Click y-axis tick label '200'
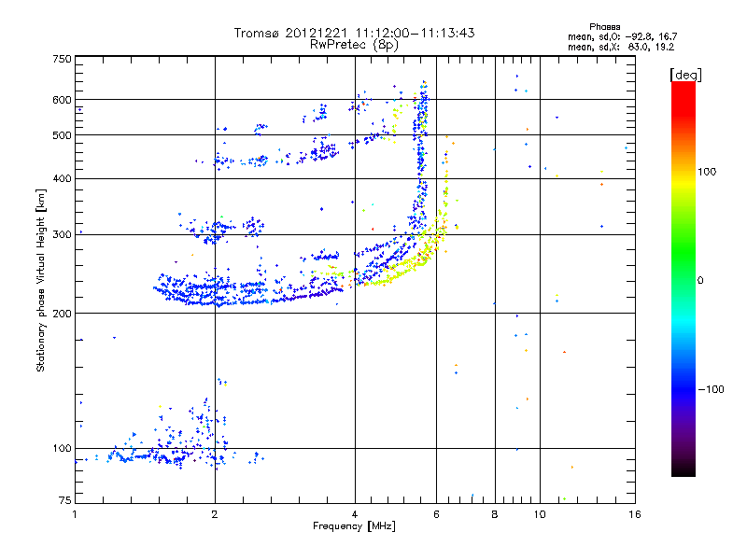This screenshot has width=747, height=560. pos(62,314)
